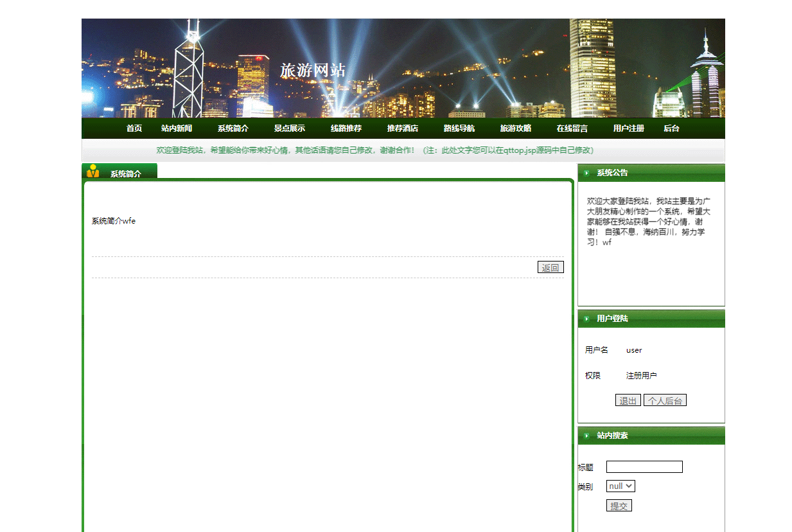Screen dimensions: 792x532
Task: Select 景点展示 from the navigation
Action: coord(289,128)
